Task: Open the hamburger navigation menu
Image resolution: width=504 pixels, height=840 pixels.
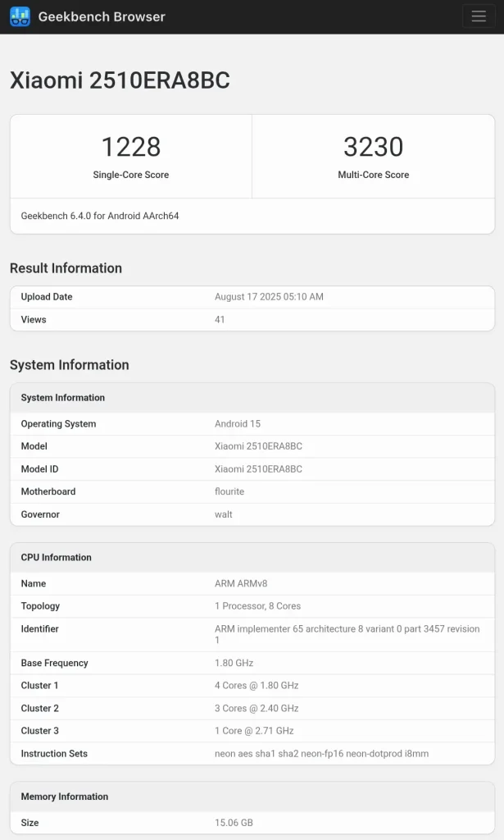Action: point(479,16)
